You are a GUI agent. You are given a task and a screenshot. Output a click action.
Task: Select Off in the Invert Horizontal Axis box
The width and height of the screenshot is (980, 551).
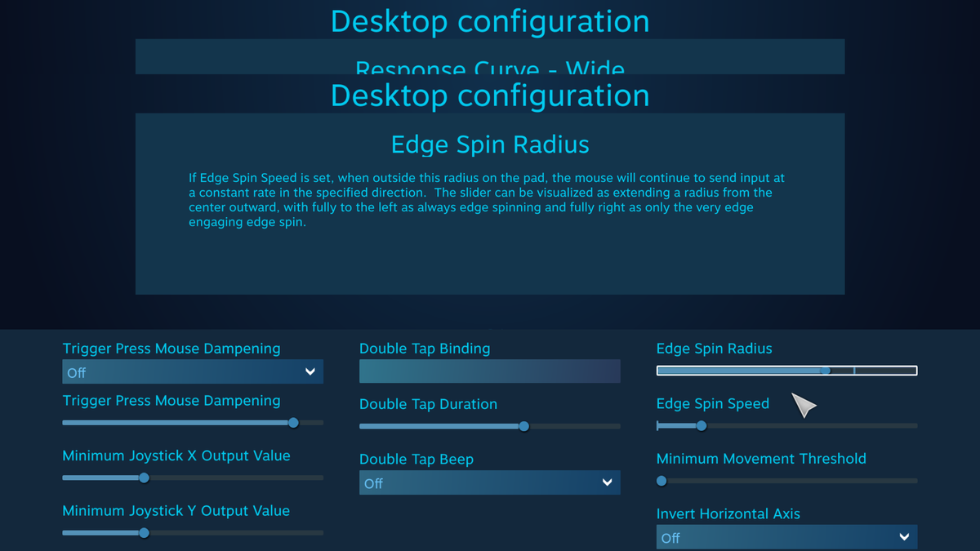(670, 538)
